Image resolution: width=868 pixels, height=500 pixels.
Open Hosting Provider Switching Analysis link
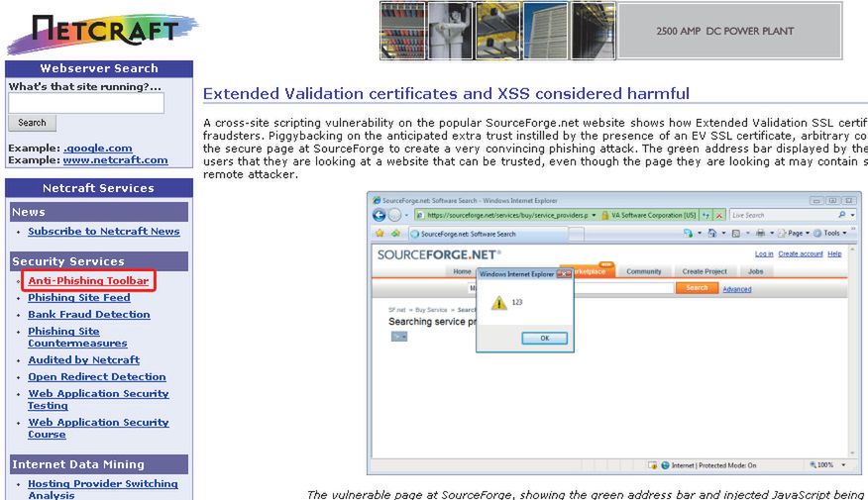point(103,489)
